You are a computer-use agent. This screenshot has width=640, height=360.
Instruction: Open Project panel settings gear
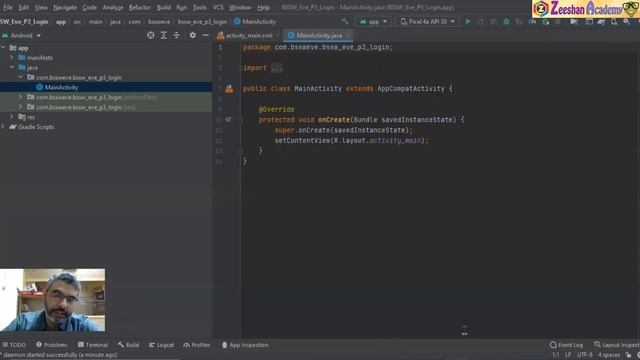(x=193, y=36)
